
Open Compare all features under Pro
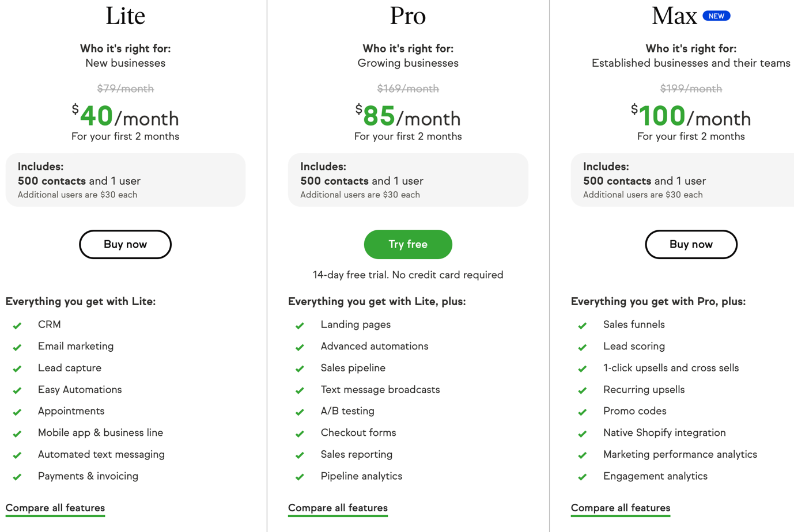coord(338,508)
